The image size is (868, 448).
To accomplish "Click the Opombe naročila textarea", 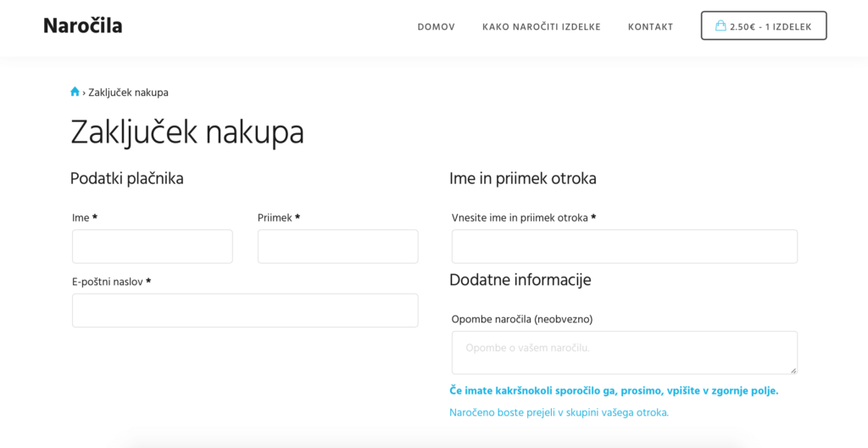I will click(x=624, y=352).
